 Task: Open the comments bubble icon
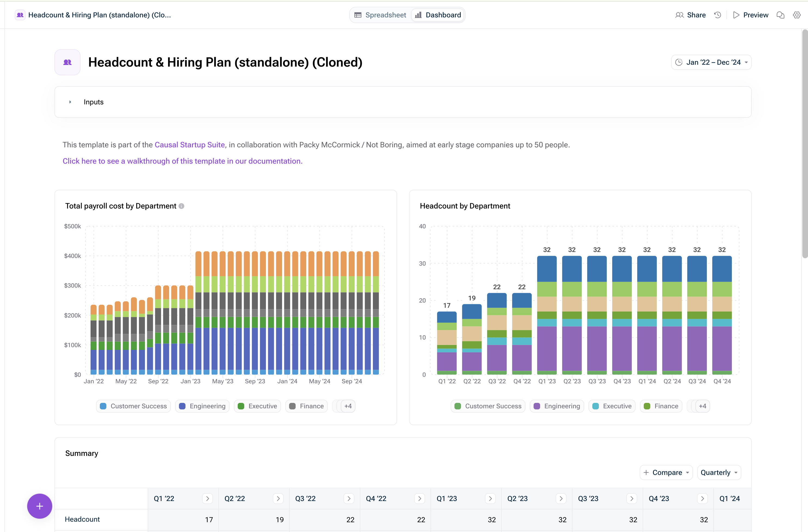coord(781,15)
